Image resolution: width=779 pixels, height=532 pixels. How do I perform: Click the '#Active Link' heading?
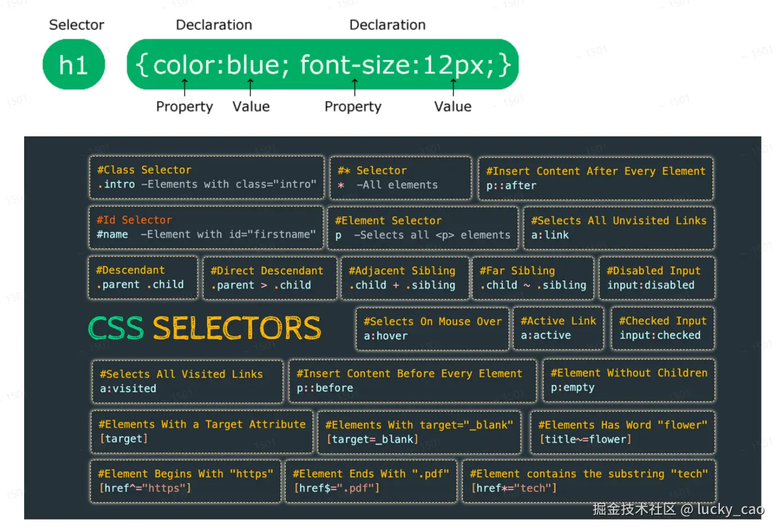(558, 321)
